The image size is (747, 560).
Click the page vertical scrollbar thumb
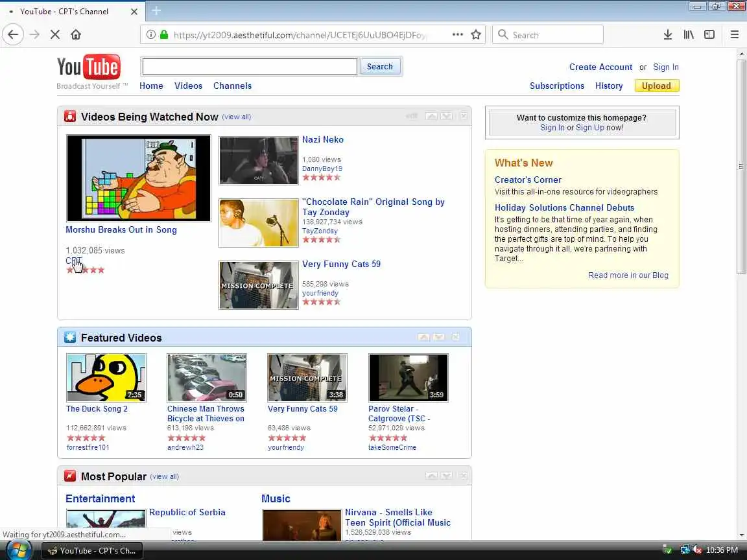(741, 167)
